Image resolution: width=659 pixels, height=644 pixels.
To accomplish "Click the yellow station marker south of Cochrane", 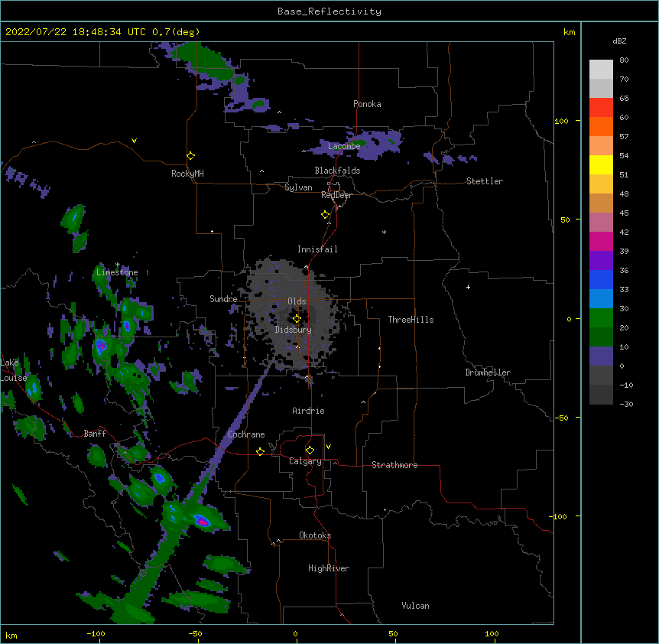I will pos(260,451).
